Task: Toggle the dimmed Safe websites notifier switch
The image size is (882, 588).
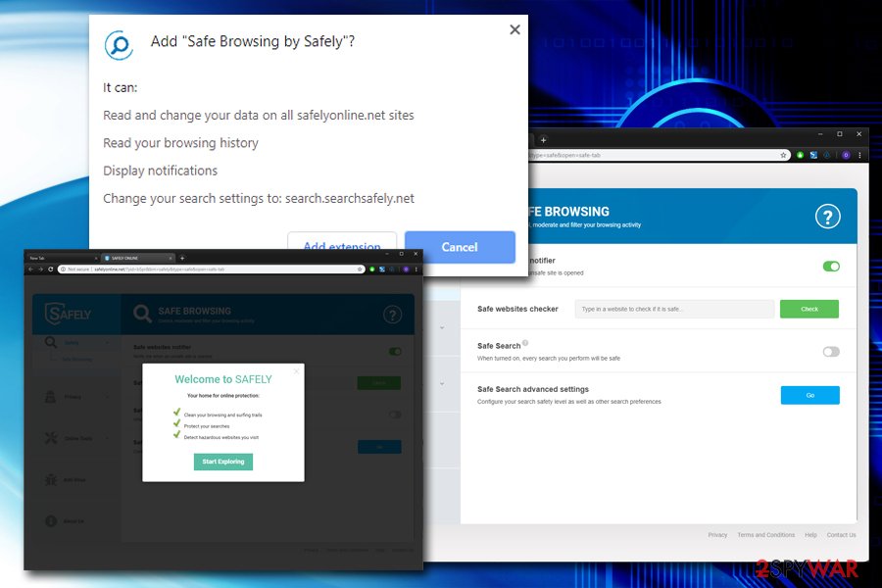Action: (x=395, y=352)
